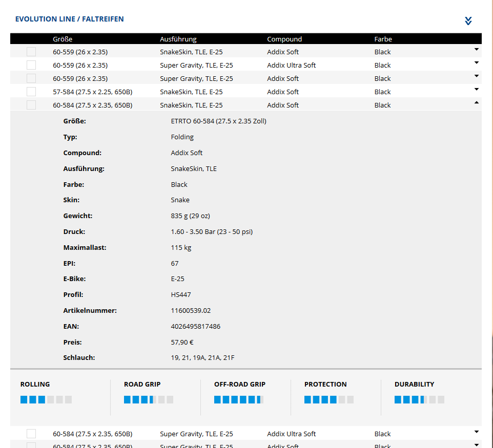
Task: Click the Evolution Line / Faltreifen heading
Action: point(69,19)
